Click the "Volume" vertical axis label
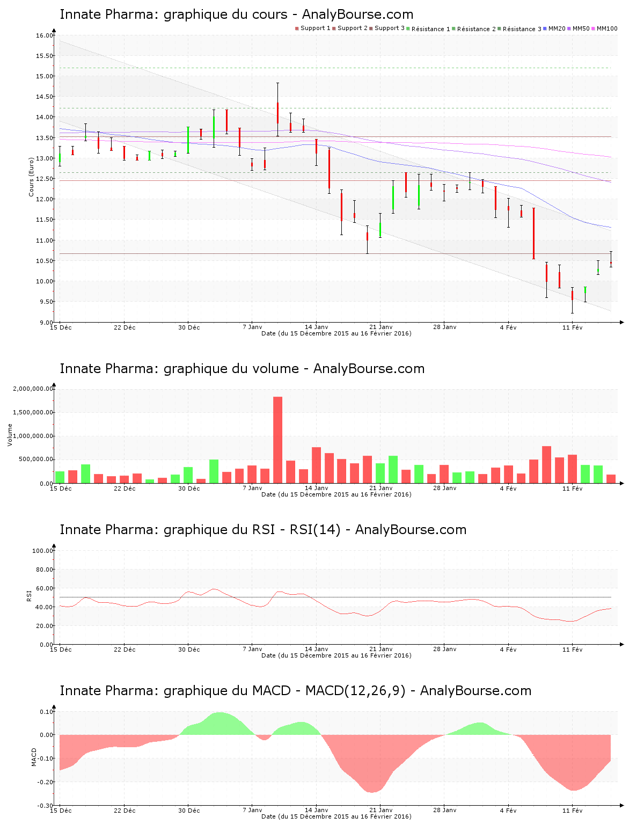The height and width of the screenshot is (832, 644). tap(10, 435)
